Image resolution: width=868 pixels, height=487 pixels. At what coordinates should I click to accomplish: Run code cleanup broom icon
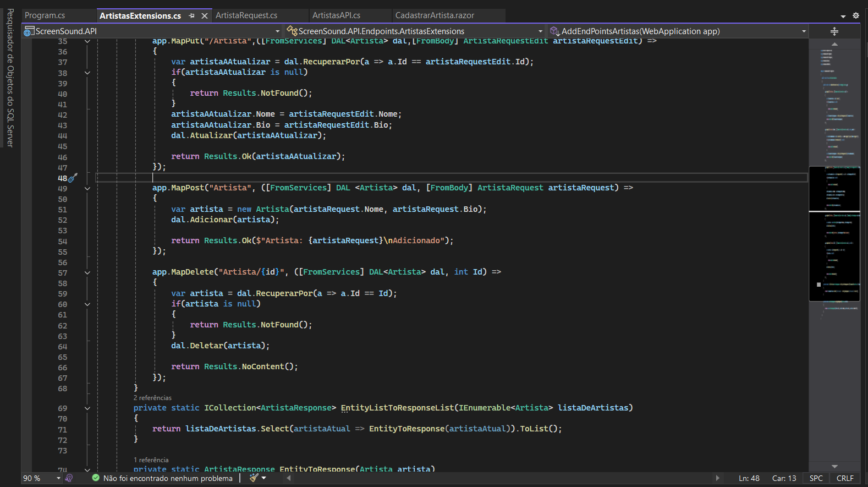pos(254,478)
